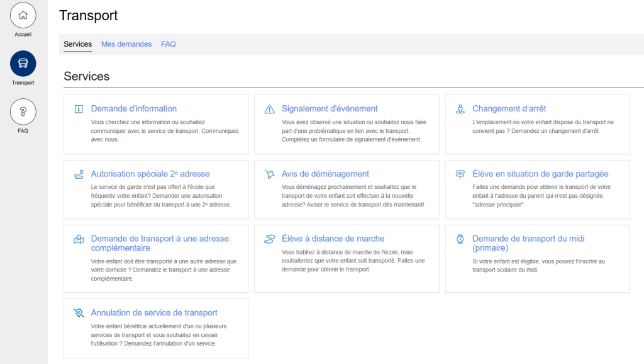
Task: Open the FAQ tab in top navigation
Action: 169,44
